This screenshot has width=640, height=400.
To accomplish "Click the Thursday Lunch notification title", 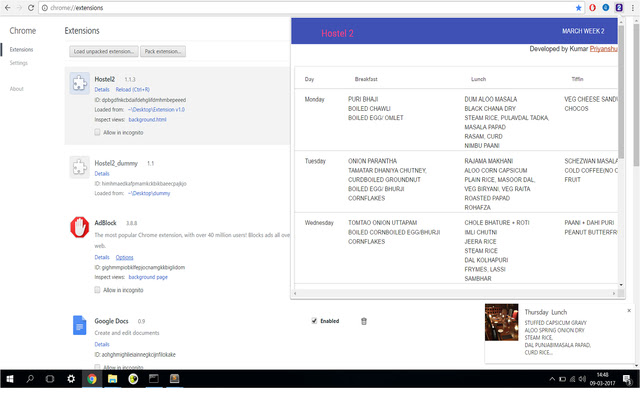I will point(546,312).
